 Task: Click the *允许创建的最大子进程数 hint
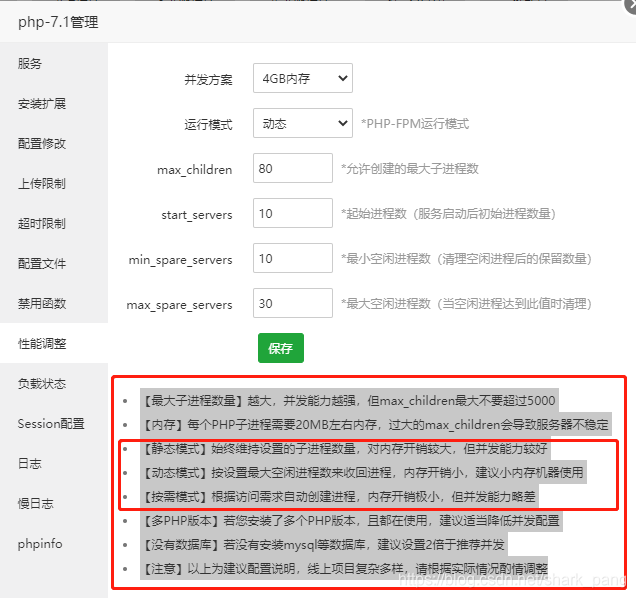410,168
